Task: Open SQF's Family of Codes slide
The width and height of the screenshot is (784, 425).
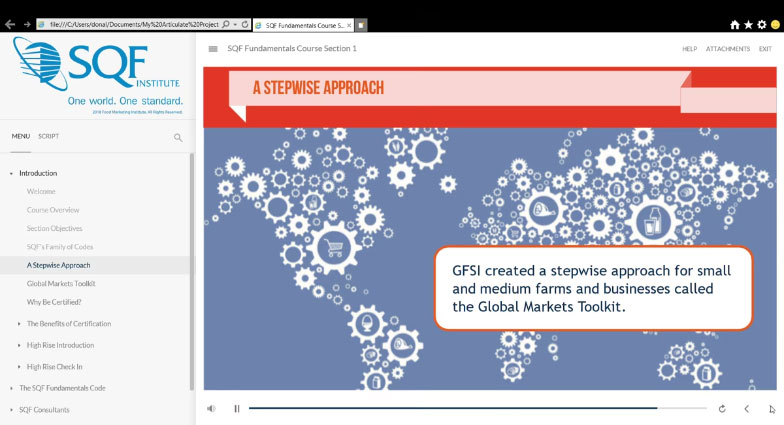Action: 60,247
